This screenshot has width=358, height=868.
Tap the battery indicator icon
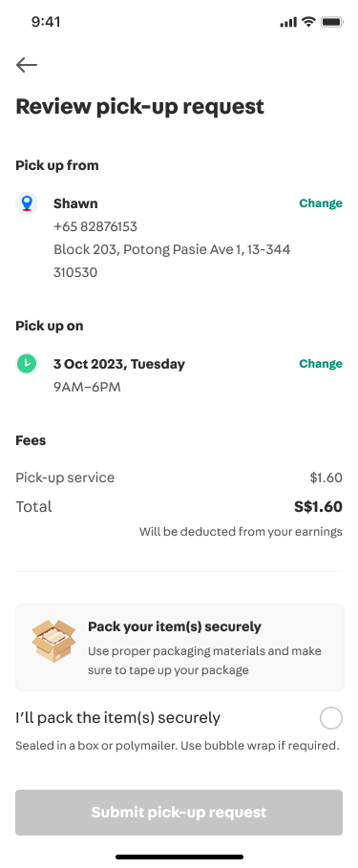pyautogui.click(x=332, y=22)
